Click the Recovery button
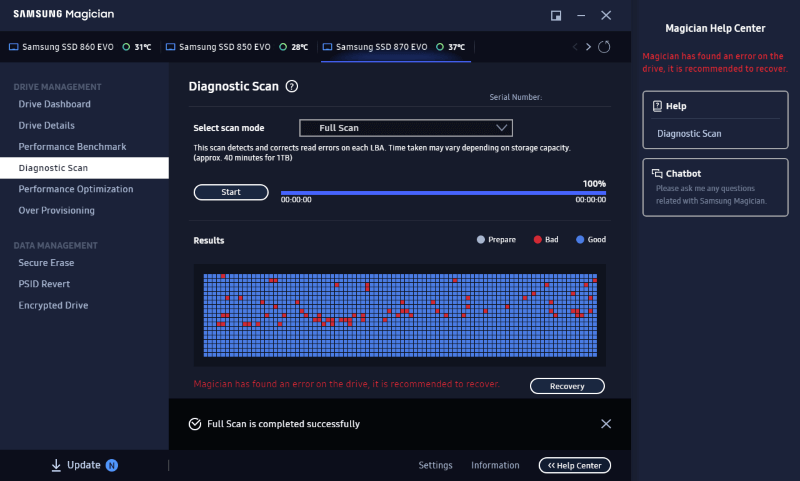 point(567,386)
